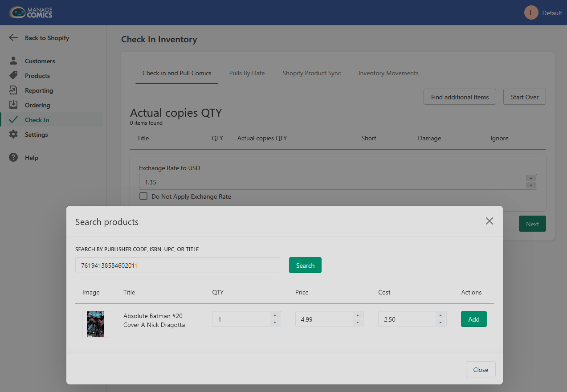The image size is (567, 392).
Task: Click the Absolute Batman #20 cover thumbnail
Action: 96,324
